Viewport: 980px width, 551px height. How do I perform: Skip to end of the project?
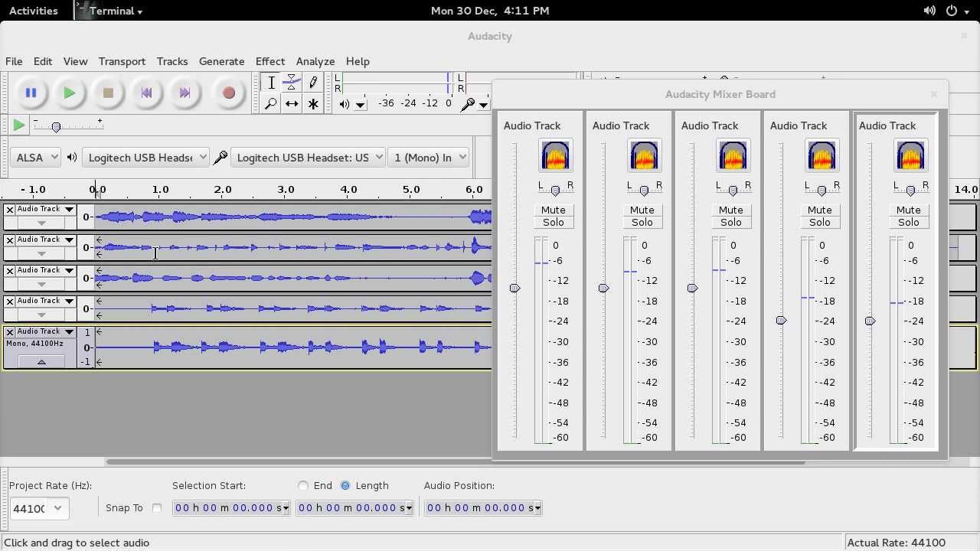[x=185, y=93]
